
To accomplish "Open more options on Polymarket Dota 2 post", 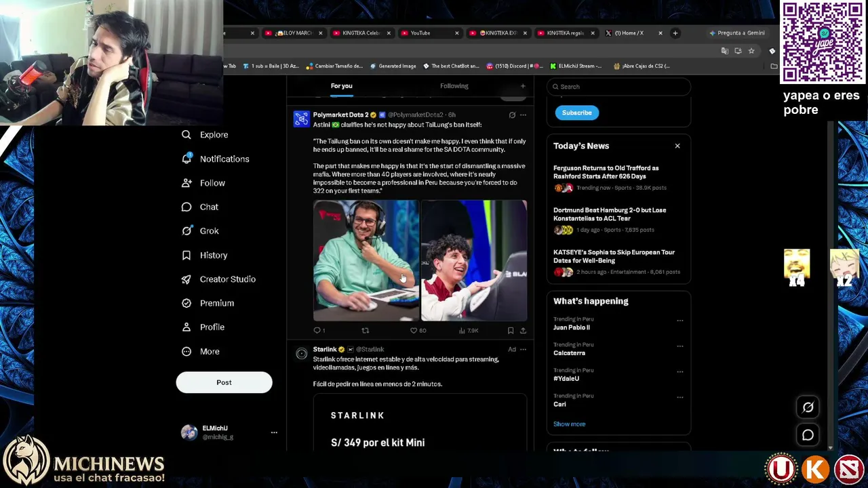I will pos(523,115).
